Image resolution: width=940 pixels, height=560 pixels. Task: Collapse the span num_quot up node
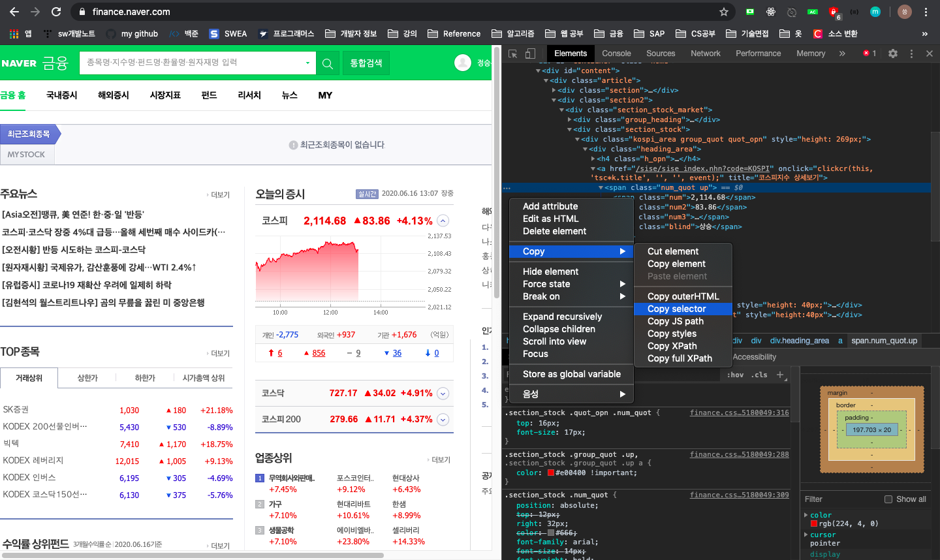point(601,188)
